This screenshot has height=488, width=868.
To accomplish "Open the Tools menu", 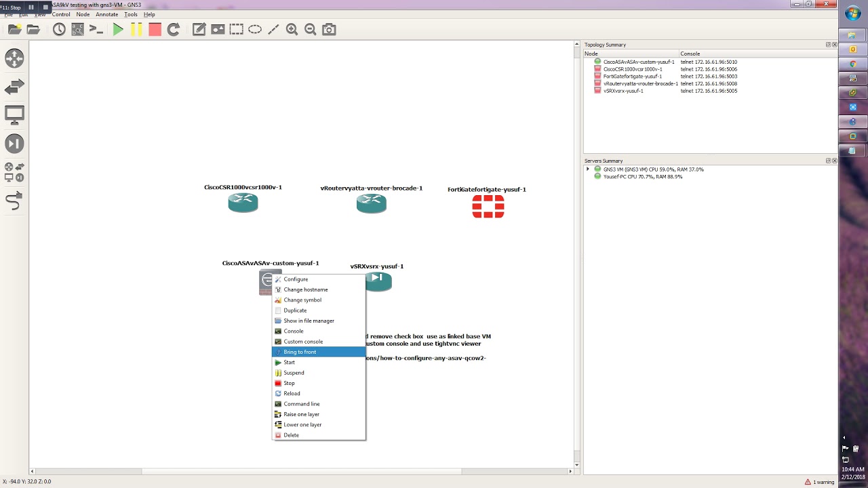I will click(x=131, y=14).
